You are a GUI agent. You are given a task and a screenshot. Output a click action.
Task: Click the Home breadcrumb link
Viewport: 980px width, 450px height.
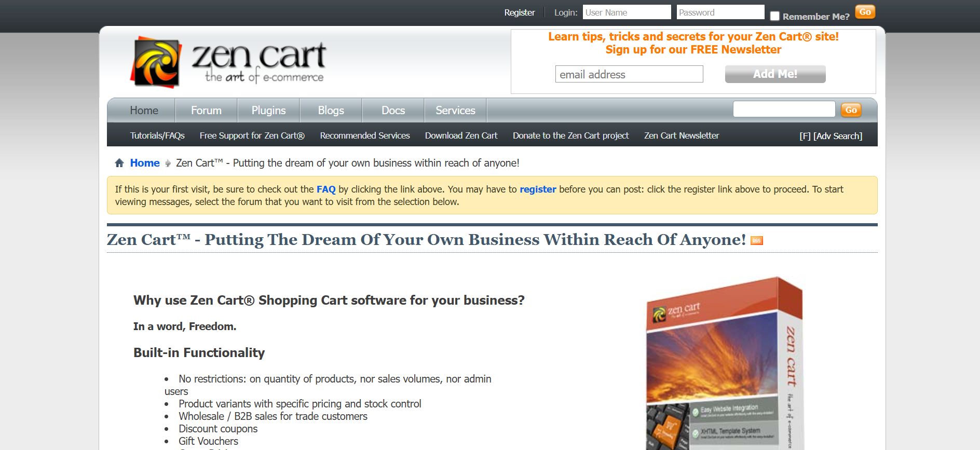coord(145,163)
